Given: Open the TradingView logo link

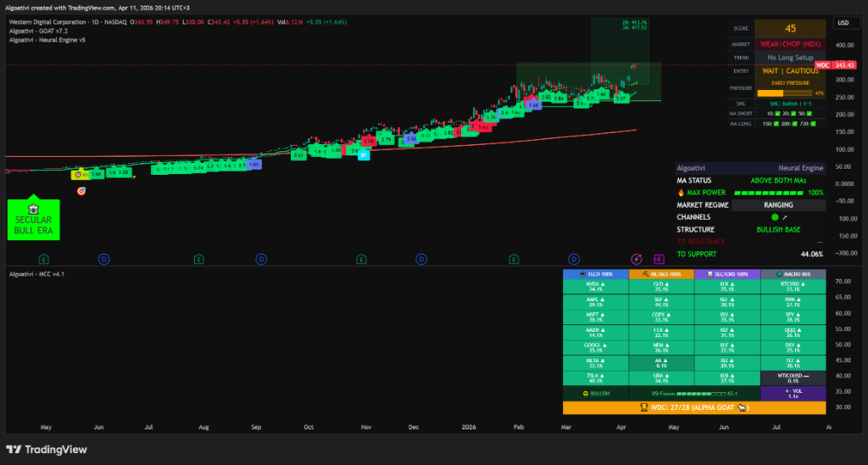Looking at the screenshot, I should pos(47,450).
